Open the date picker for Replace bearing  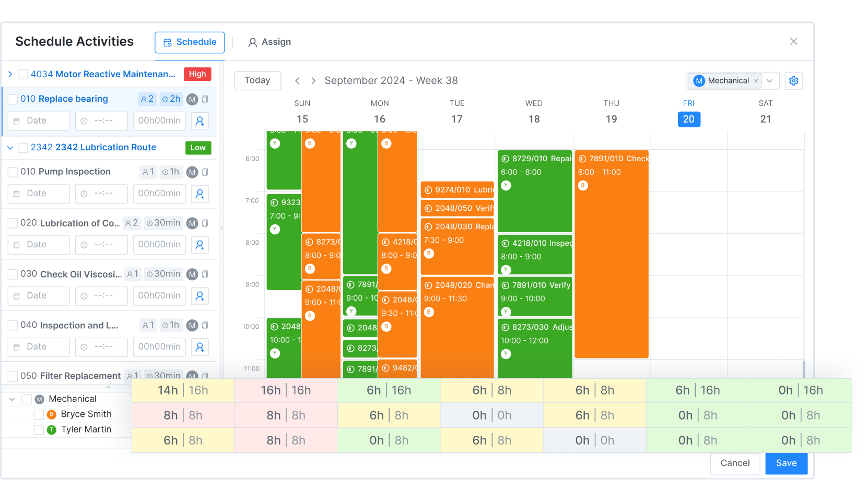click(38, 121)
